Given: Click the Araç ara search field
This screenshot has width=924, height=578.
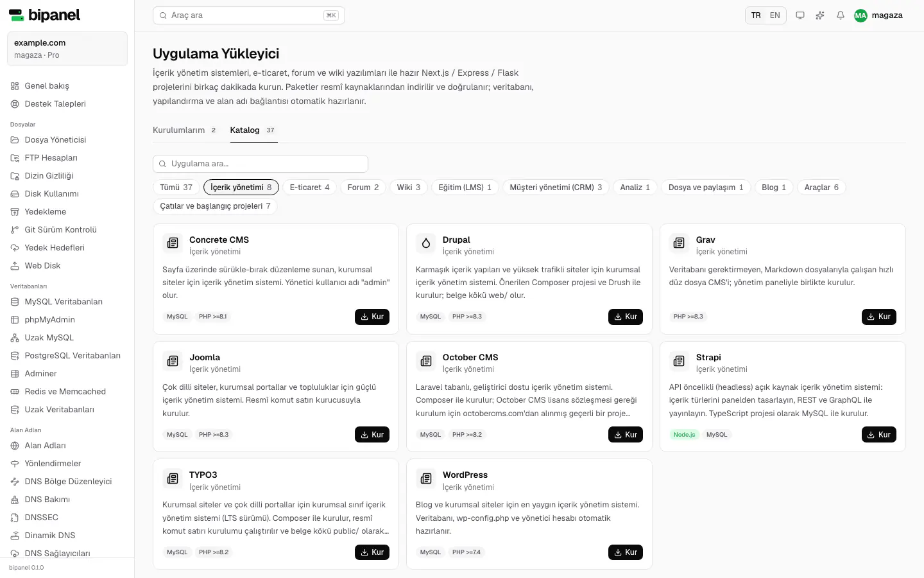Looking at the screenshot, I should (249, 15).
